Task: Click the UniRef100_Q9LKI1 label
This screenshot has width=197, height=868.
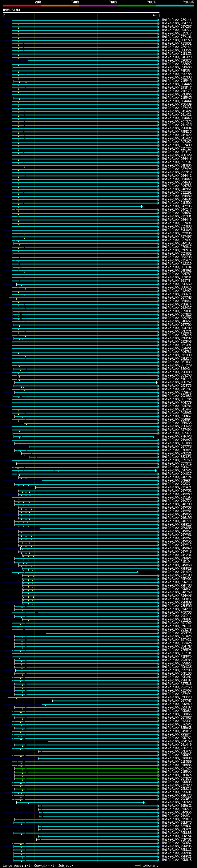Action: point(176,789)
